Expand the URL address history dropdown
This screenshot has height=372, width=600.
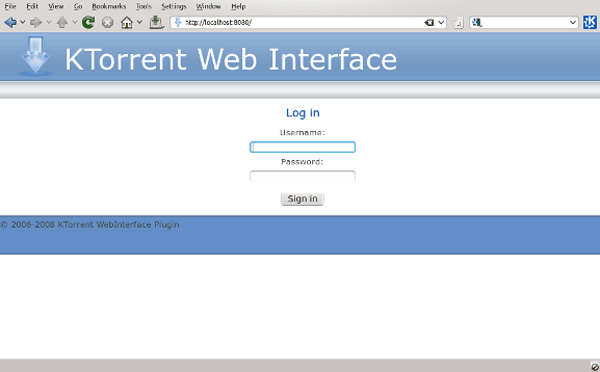(441, 23)
